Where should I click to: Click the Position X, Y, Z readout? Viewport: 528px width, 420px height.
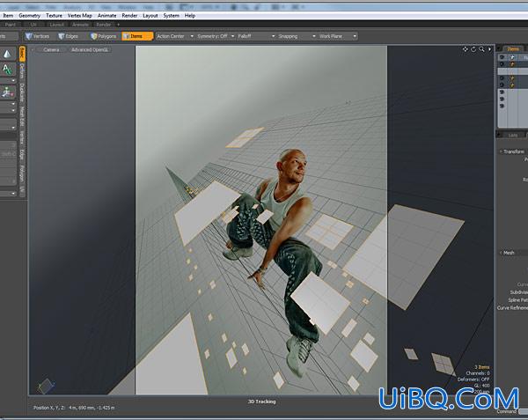coord(74,408)
